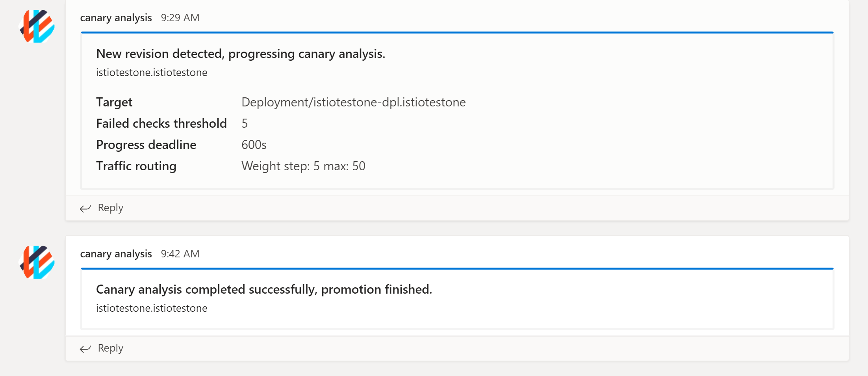Image resolution: width=868 pixels, height=376 pixels.
Task: Click the 9:42 AM timestamp
Action: tap(180, 254)
